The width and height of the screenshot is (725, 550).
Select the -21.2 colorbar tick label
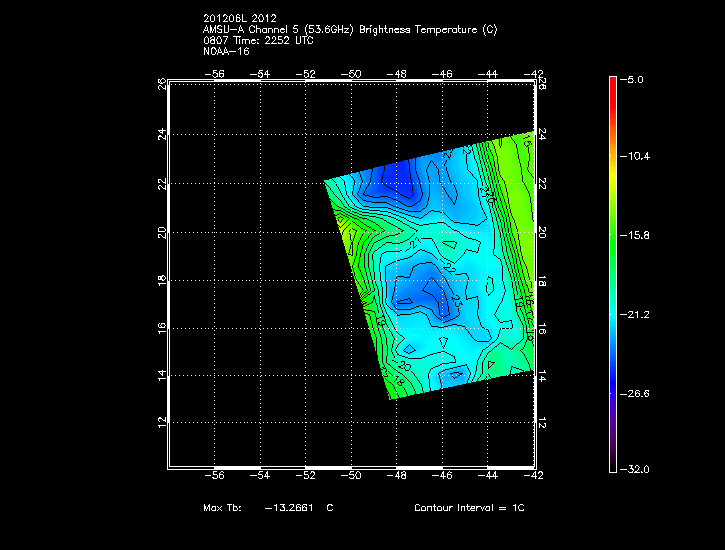click(x=636, y=315)
